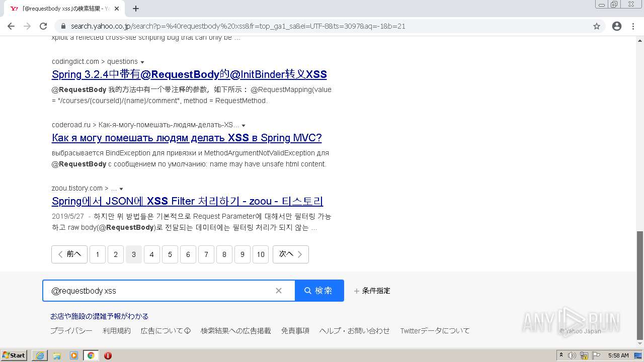
Task: Switch to Chrome taskbar icon
Action: coord(91,355)
